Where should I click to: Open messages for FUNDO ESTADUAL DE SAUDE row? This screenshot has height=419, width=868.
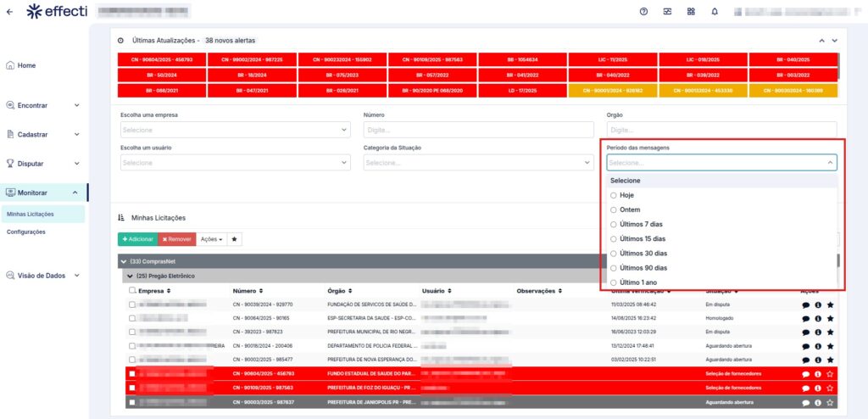[806, 374]
